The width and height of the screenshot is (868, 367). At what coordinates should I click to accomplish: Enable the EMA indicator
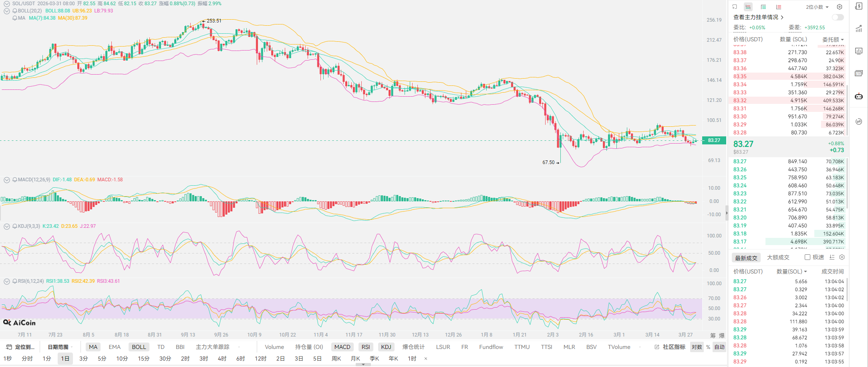tap(115, 347)
